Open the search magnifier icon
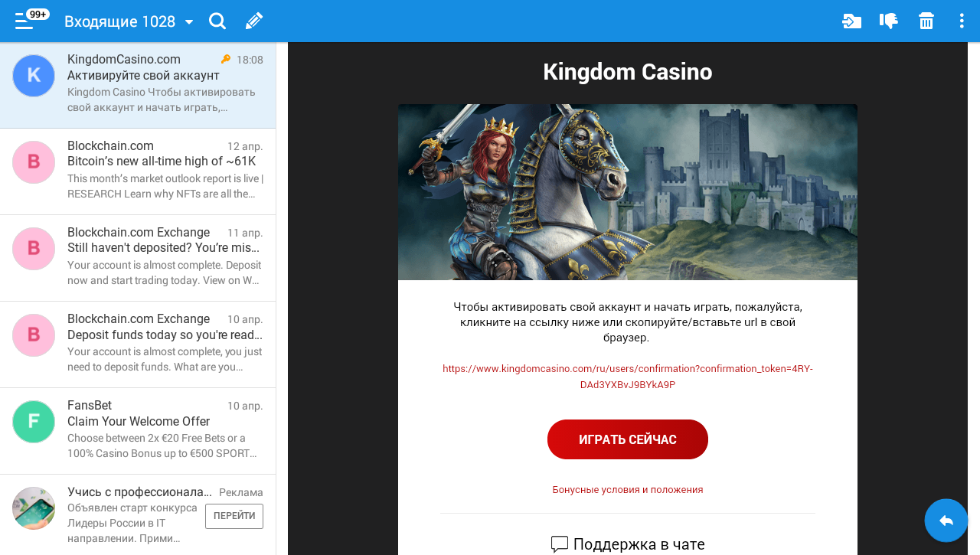 pyautogui.click(x=217, y=21)
